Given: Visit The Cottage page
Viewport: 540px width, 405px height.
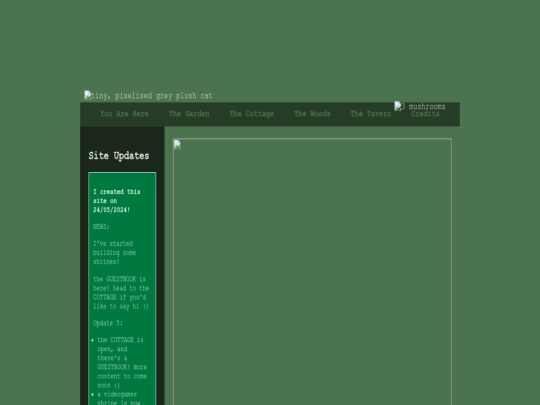Looking at the screenshot, I should (252, 114).
